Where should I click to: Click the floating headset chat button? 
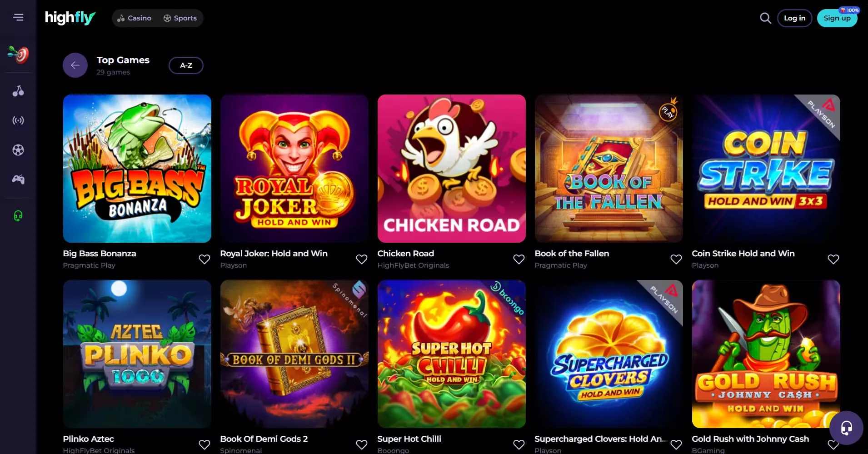pos(846,428)
